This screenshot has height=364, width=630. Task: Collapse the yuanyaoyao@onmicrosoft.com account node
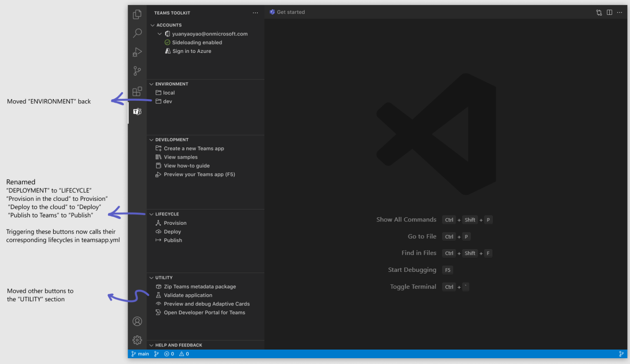159,34
